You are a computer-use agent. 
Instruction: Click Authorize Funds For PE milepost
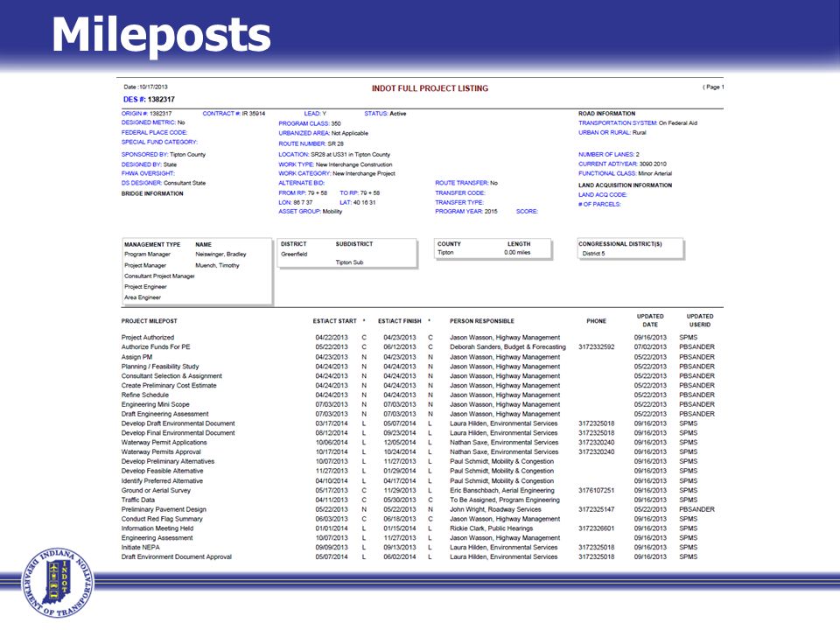point(156,346)
